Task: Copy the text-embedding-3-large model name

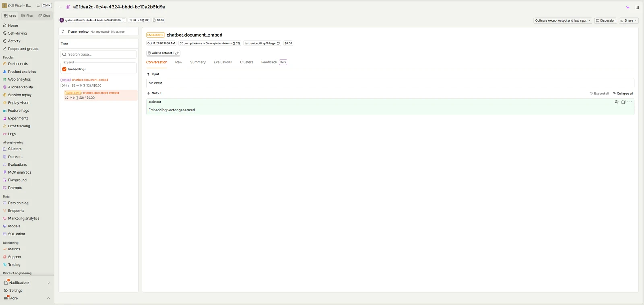Action: coord(278,43)
